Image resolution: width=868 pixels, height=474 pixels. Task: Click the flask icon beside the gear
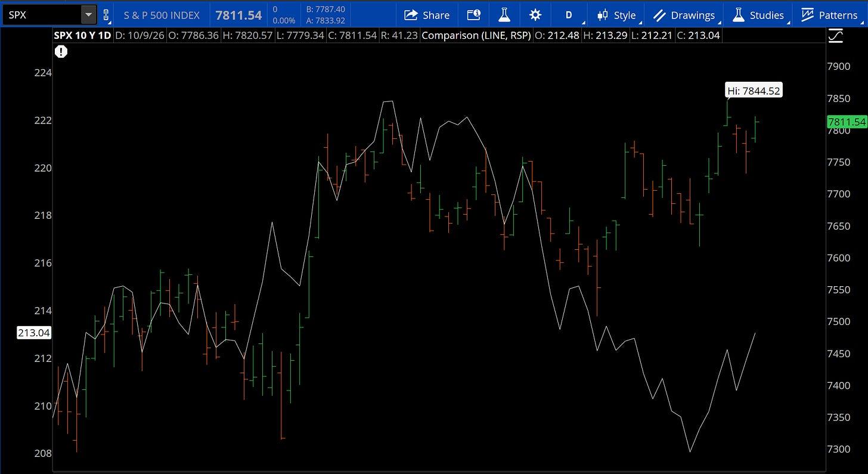click(504, 15)
